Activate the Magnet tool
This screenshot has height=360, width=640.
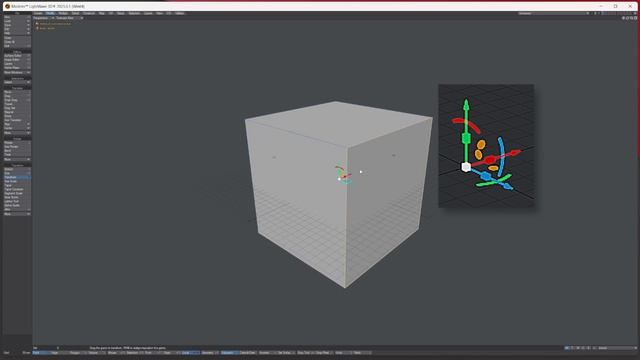coord(17,112)
